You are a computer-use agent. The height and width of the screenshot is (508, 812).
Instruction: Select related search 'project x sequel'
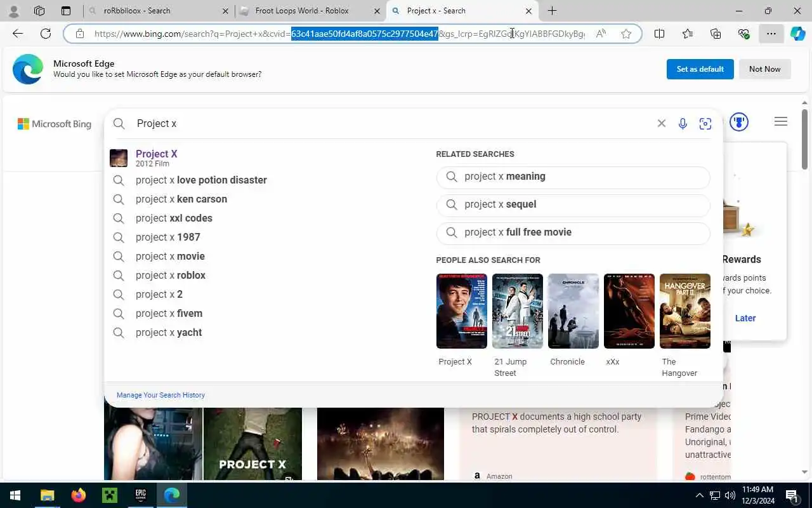(x=573, y=205)
